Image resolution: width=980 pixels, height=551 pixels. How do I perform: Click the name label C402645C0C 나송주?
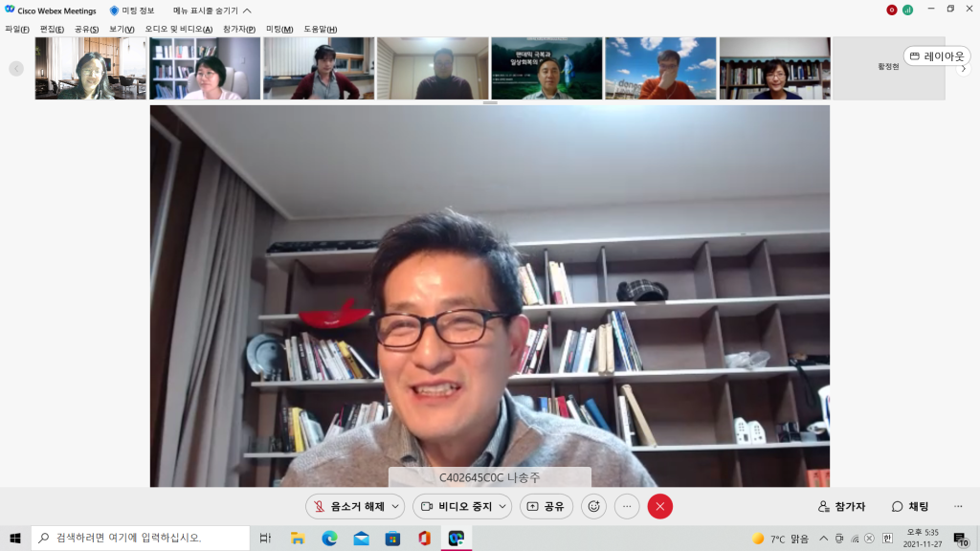coord(489,478)
